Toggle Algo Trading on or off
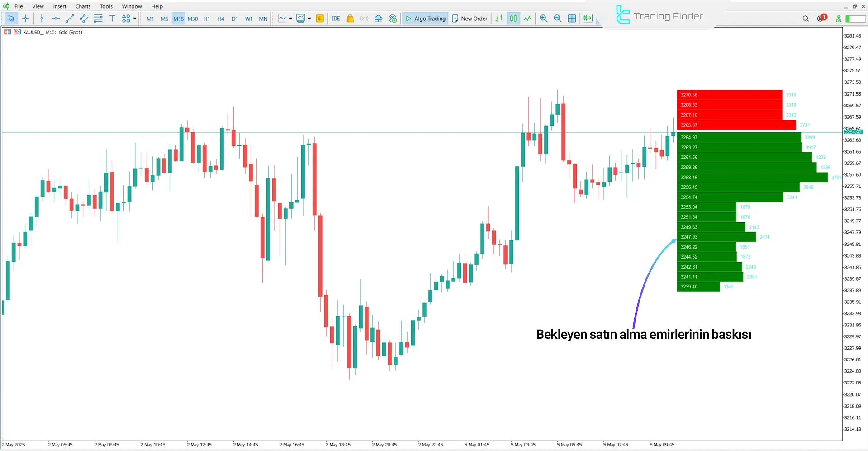Viewport: 868px width, 451px height. point(424,19)
